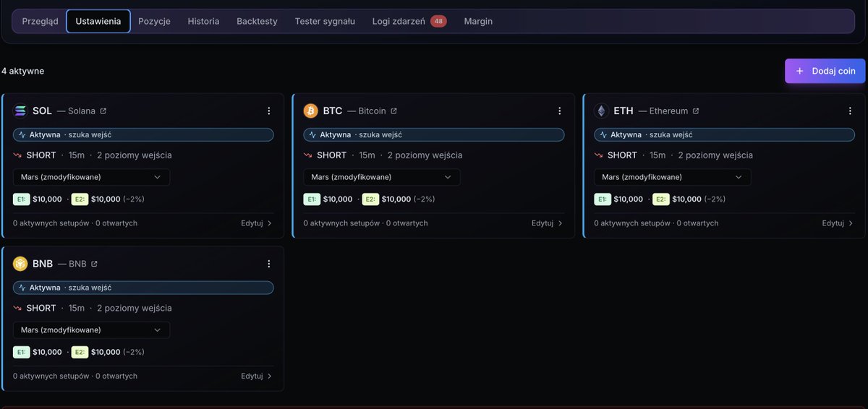Click the '4 aktywne' counter text

coord(22,71)
